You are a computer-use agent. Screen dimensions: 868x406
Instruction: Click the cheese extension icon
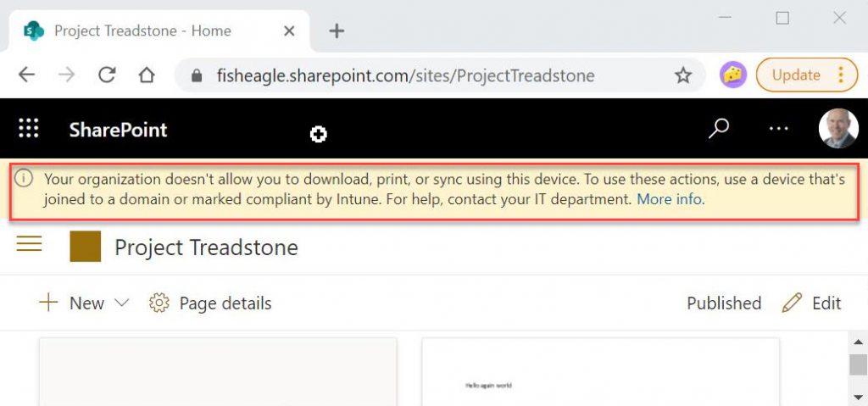pyautogui.click(x=733, y=75)
